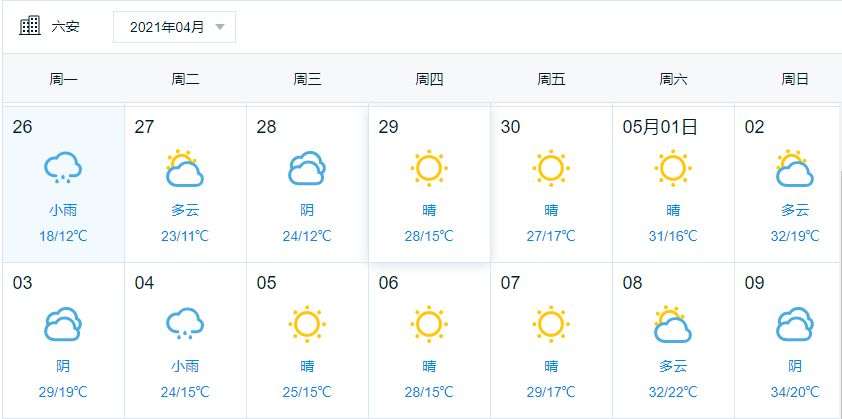Screen dimensions: 842x419
Task: Click the temperature 29/19℃
Action: pos(63,392)
